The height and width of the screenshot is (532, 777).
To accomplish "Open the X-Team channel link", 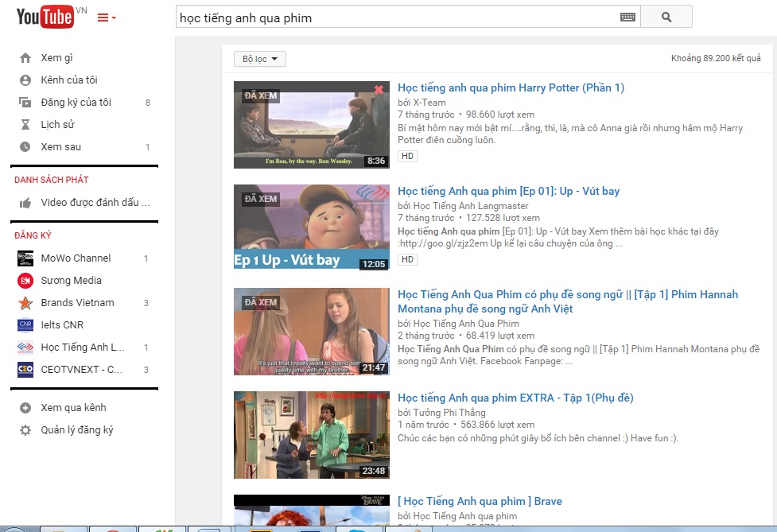I will (429, 103).
